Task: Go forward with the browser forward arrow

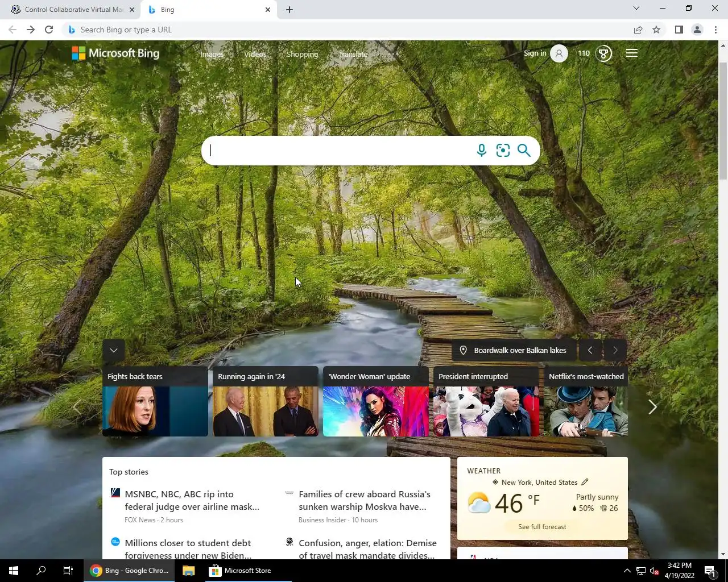Action: click(31, 30)
